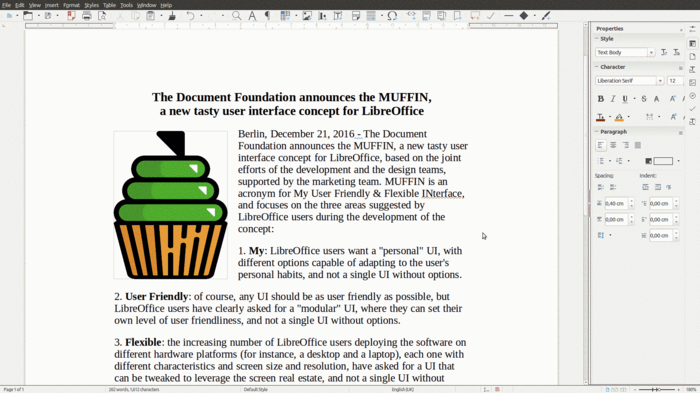
Task: Click the Print icon in the toolbar
Action: point(87,16)
